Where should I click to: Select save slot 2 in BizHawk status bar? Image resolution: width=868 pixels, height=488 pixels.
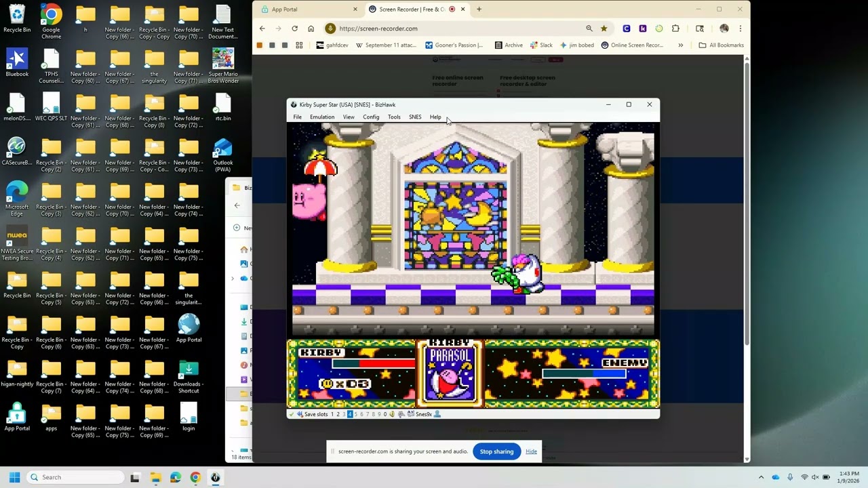pyautogui.click(x=338, y=414)
